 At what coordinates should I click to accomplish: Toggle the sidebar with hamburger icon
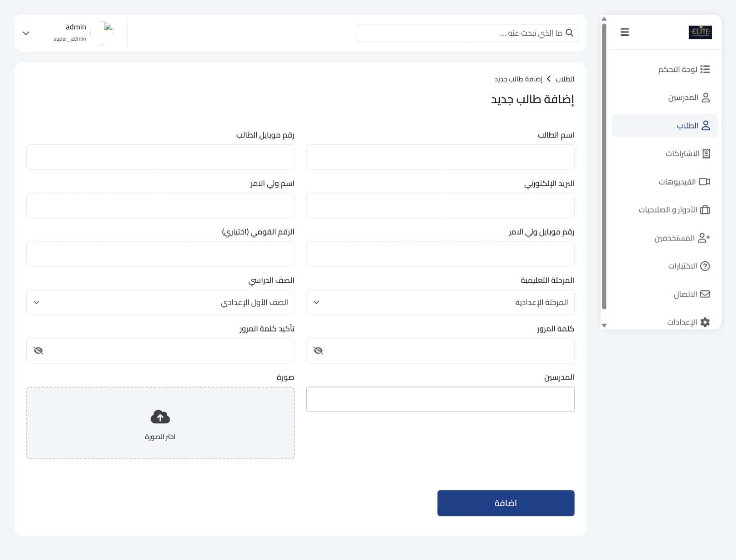[624, 32]
